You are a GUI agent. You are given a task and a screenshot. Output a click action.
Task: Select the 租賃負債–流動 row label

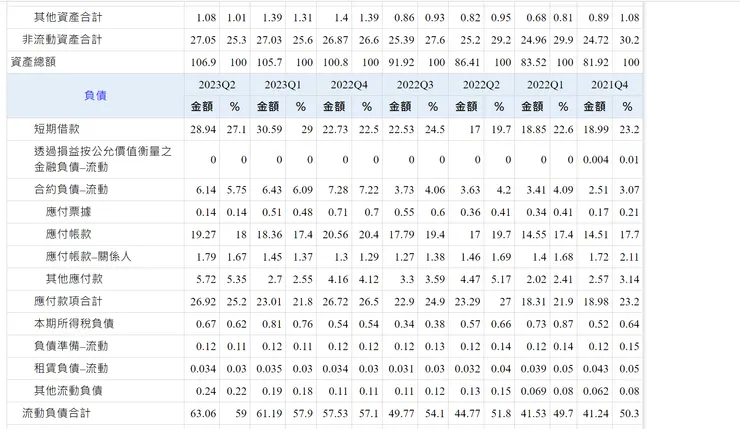71,368
